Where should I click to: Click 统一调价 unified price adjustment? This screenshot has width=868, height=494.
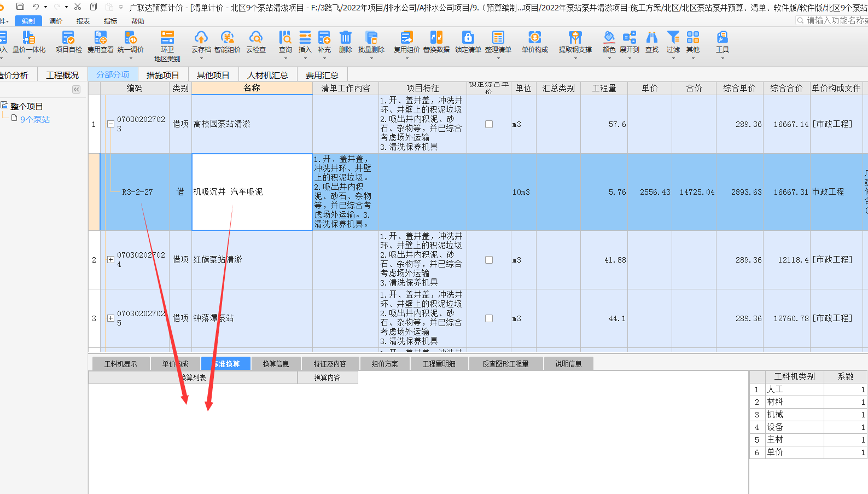point(131,42)
